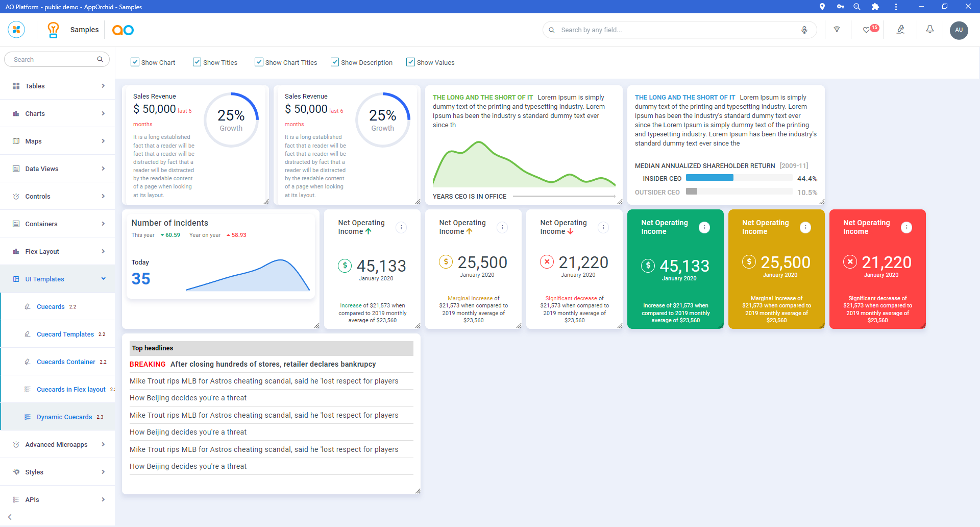Expand the Tables sidebar section
The height and width of the screenshot is (527, 980).
pyautogui.click(x=57, y=86)
